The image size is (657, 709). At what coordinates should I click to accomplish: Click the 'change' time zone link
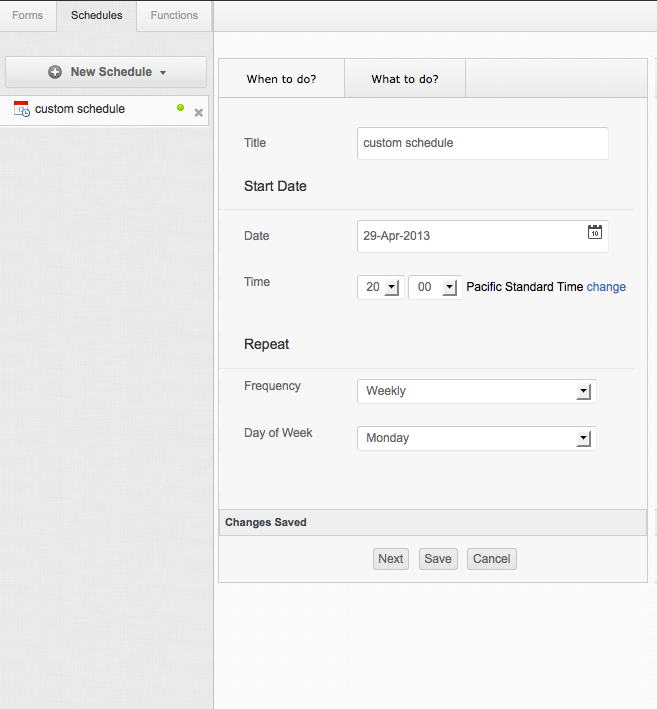(x=606, y=287)
